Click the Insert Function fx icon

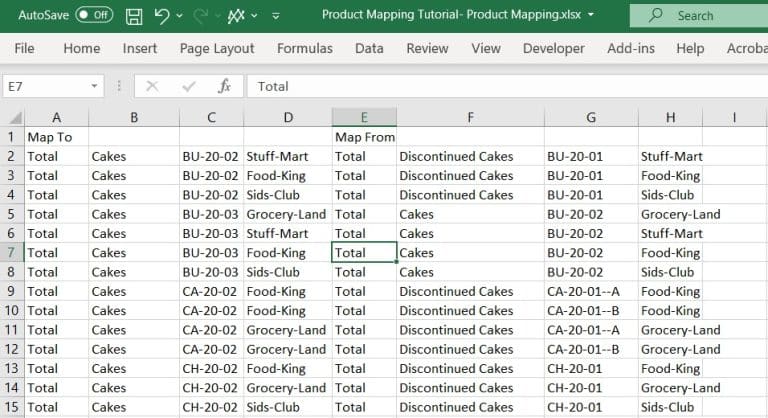[x=224, y=86]
